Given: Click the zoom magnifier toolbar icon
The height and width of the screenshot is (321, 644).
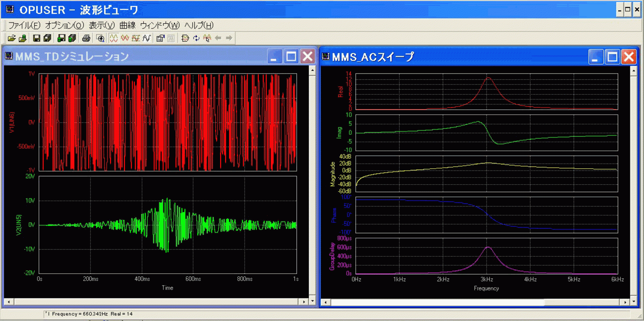Looking at the screenshot, I should [x=101, y=38].
